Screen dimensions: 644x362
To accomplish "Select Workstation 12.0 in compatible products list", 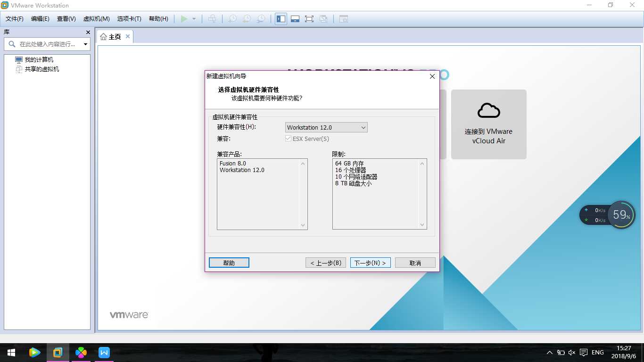I will [x=242, y=170].
